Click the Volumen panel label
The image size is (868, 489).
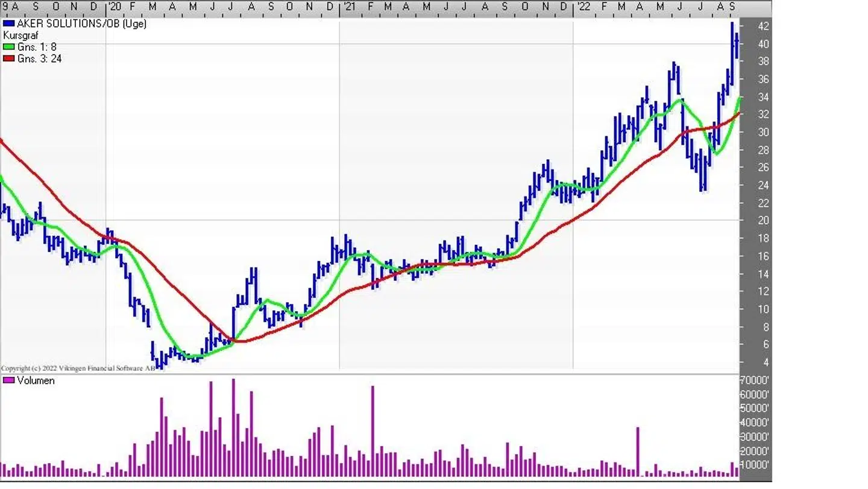pyautogui.click(x=36, y=380)
